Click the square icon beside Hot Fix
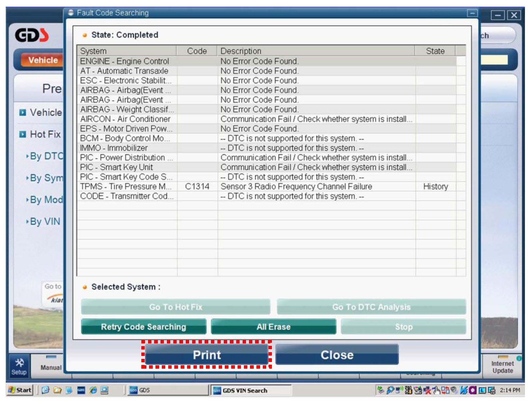The image size is (532, 404). (x=23, y=135)
